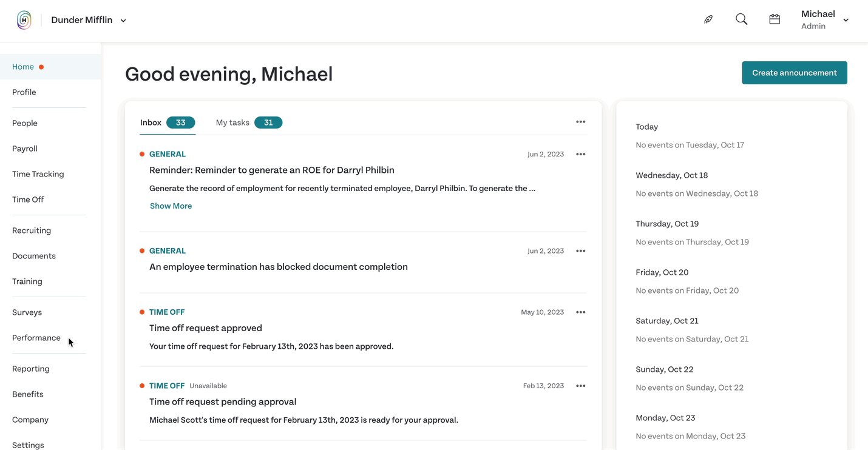
Task: Expand message with Show More link
Action: coord(171,206)
